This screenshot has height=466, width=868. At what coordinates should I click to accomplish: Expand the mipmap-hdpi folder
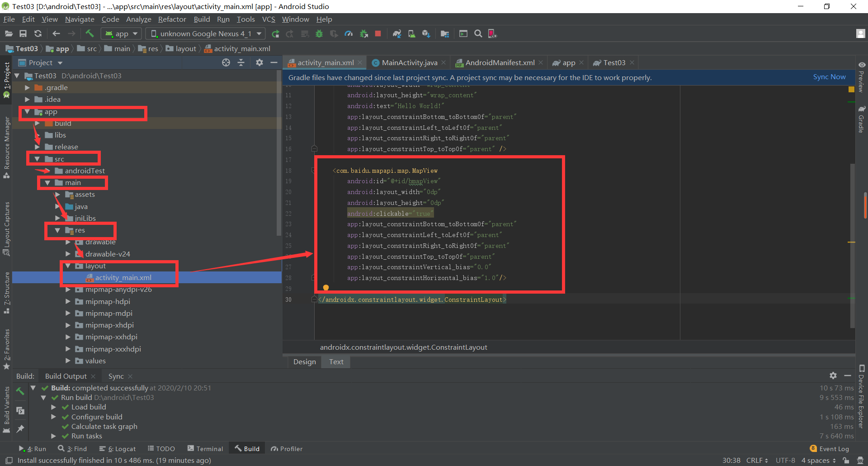[68, 301]
